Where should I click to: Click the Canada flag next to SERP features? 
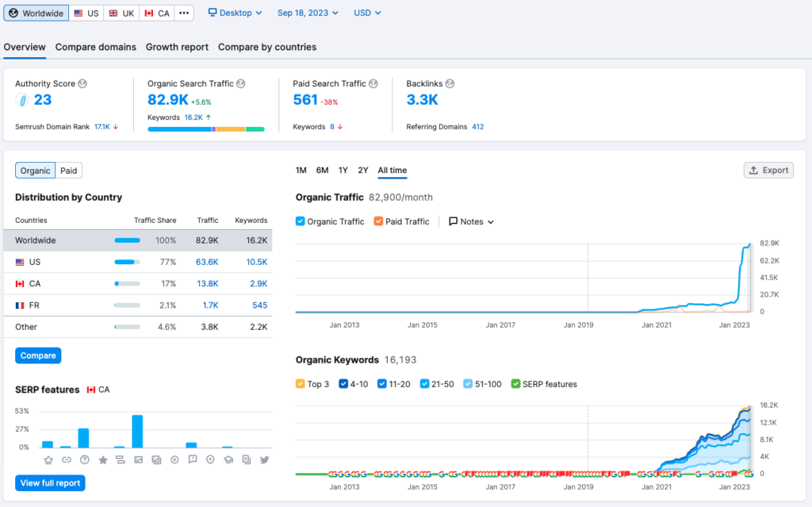(x=91, y=390)
